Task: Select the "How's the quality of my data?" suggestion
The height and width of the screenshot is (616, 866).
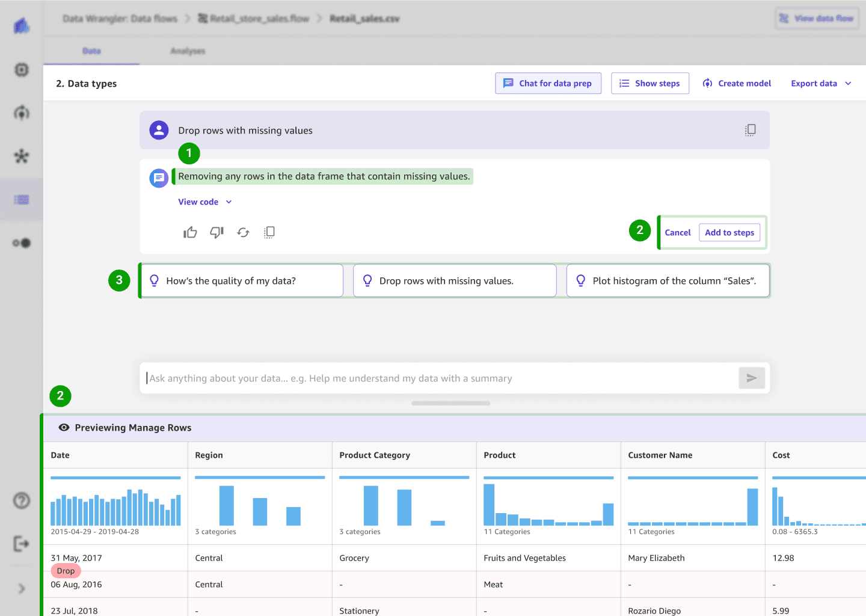Action: point(242,281)
